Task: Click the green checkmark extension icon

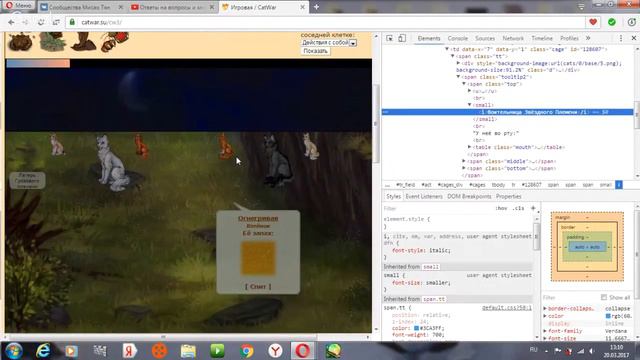Action: (611, 22)
